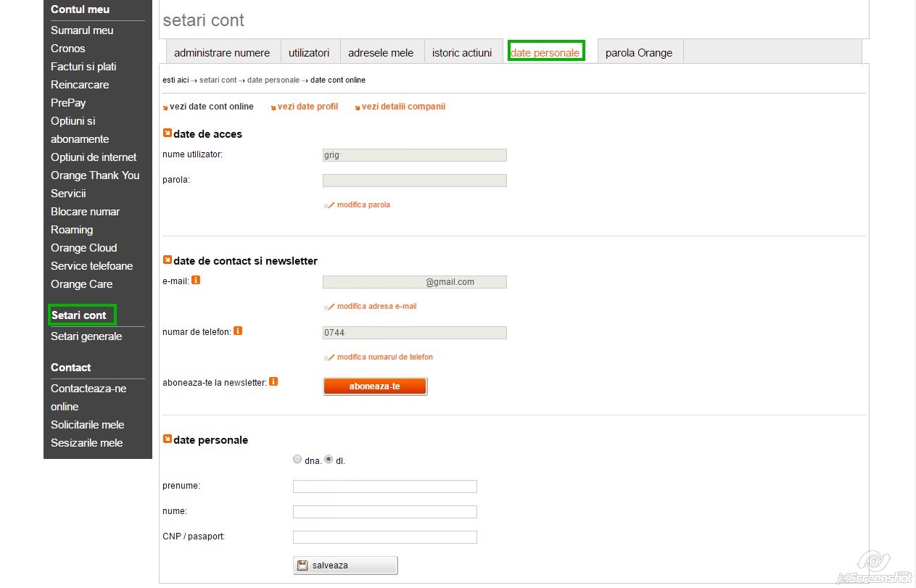The width and height of the screenshot is (916, 588).
Task: Select the date personale tab
Action: (545, 52)
